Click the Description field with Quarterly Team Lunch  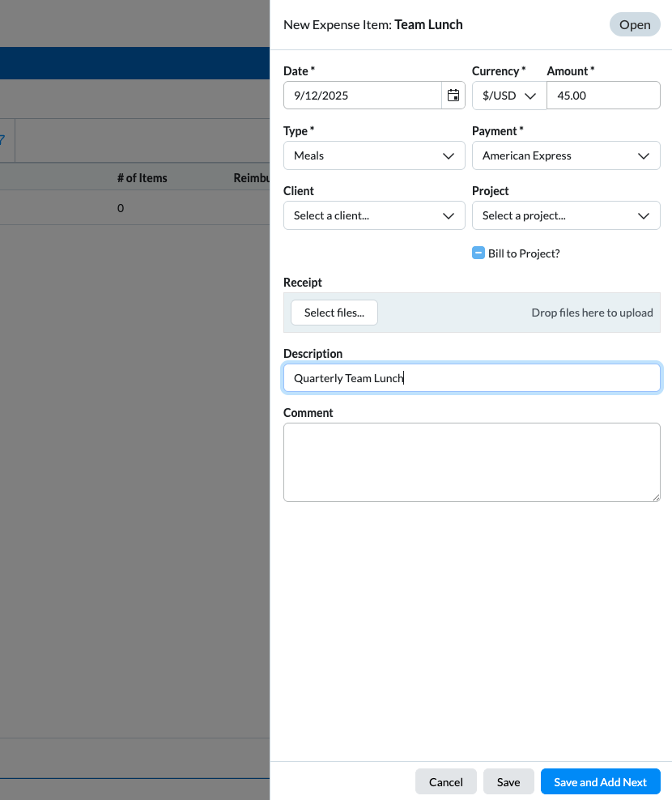[471, 378]
